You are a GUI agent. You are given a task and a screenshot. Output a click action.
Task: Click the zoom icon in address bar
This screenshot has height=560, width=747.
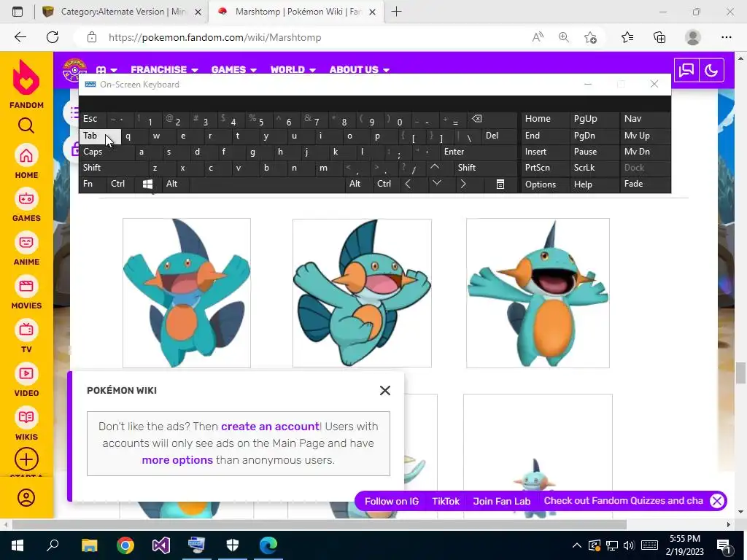(x=564, y=37)
